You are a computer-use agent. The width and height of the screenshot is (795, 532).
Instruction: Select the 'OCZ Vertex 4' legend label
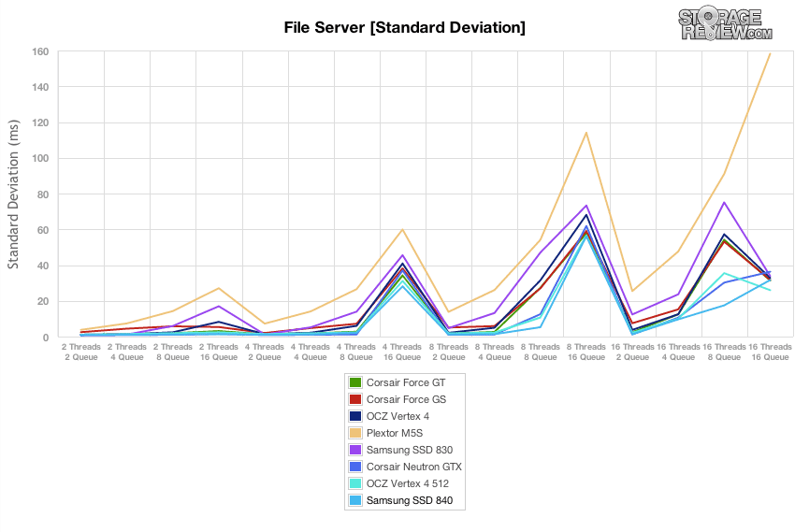click(397, 416)
